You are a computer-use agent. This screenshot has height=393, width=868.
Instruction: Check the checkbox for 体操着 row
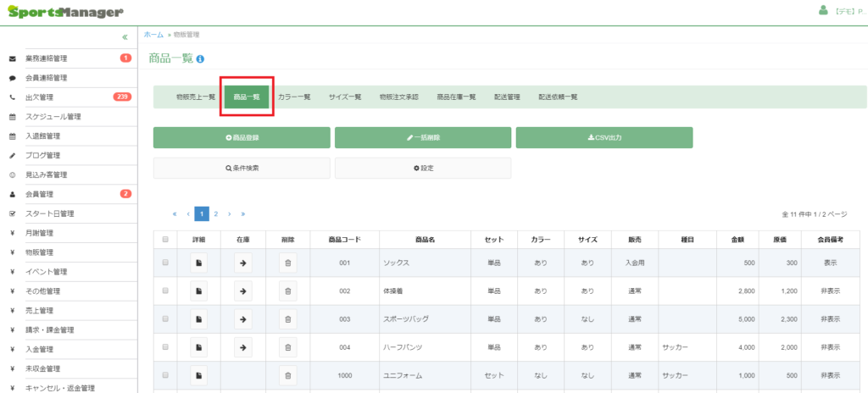coord(165,291)
